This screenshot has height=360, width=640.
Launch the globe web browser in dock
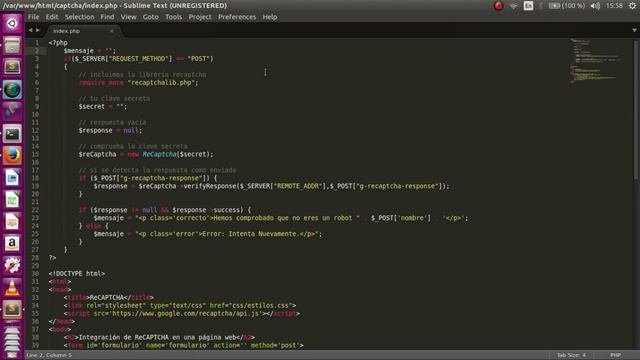pyautogui.click(x=12, y=89)
